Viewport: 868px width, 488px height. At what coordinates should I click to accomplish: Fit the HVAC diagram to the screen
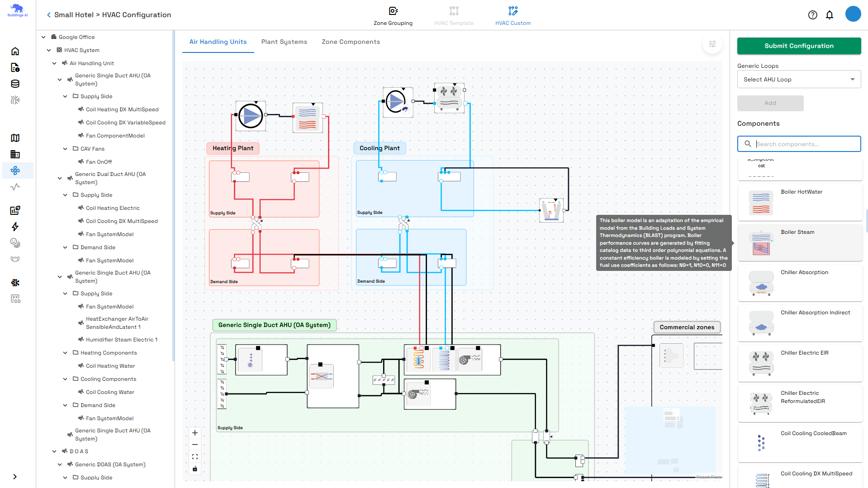click(x=194, y=456)
